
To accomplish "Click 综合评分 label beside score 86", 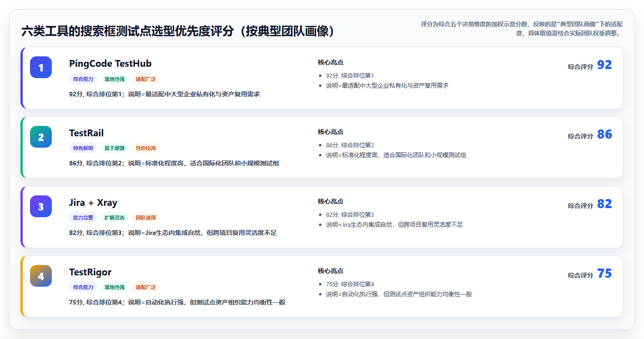I will pos(580,136).
